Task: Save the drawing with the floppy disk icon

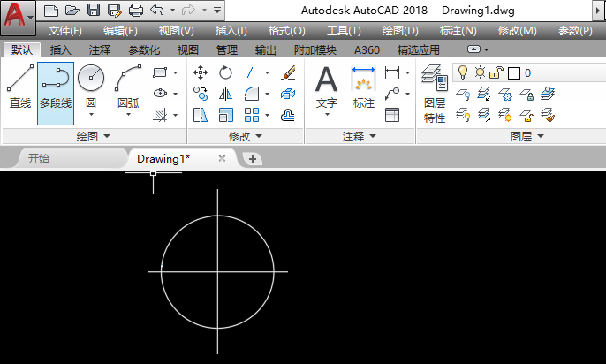Action: [x=94, y=10]
